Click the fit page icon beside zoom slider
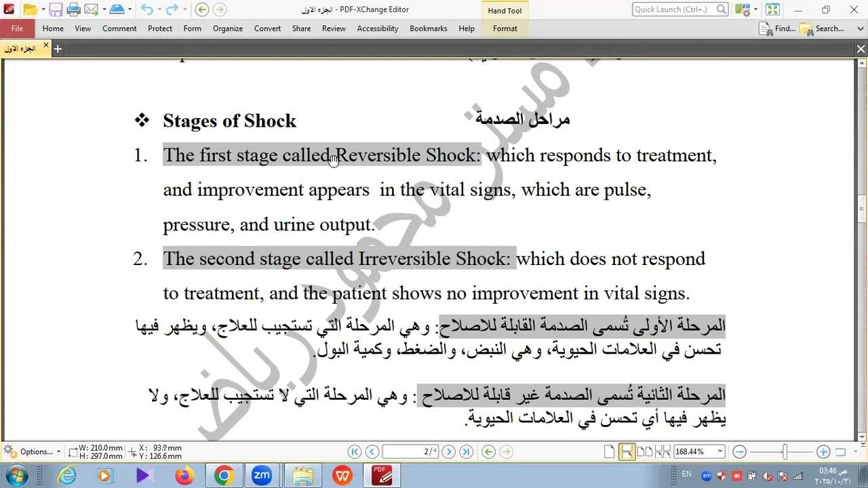868x488 pixels. coord(840,452)
